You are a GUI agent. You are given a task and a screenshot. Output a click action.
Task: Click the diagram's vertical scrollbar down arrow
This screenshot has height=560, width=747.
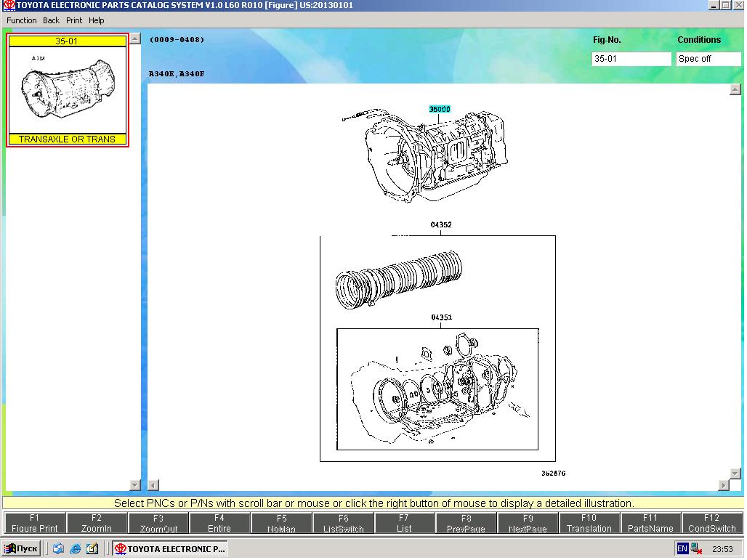735,474
